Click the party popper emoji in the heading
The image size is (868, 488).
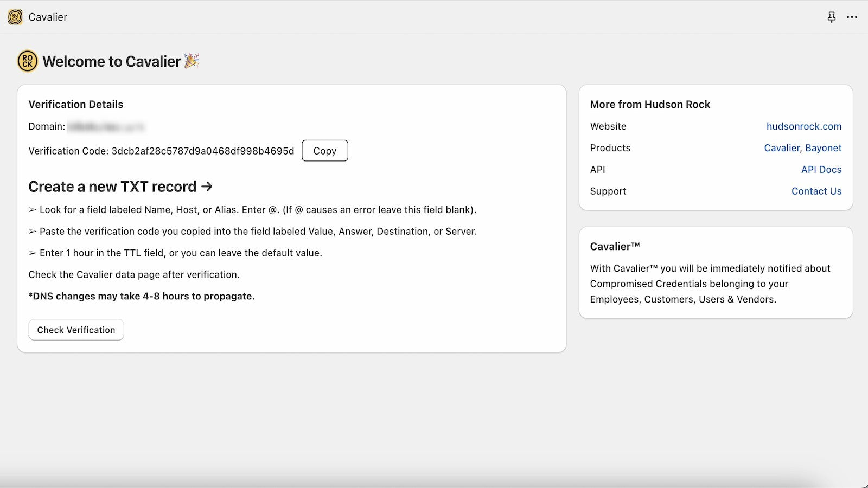(x=192, y=61)
